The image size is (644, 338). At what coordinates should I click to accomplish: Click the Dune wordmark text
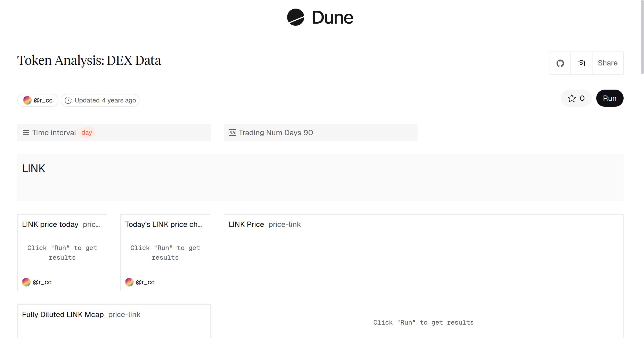(332, 18)
